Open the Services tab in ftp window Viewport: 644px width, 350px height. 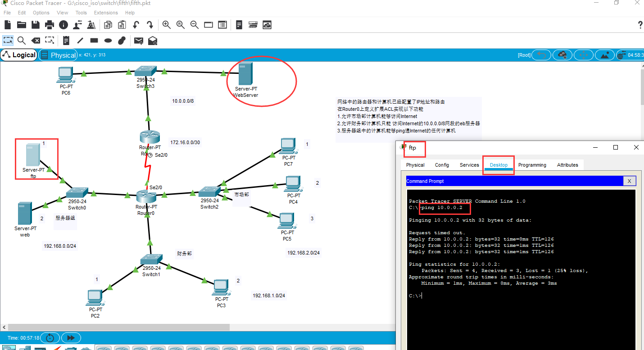[469, 165]
